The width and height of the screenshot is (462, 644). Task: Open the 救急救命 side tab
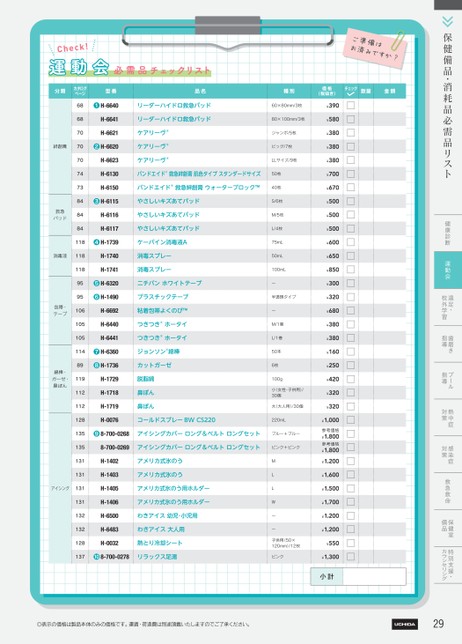(448, 491)
